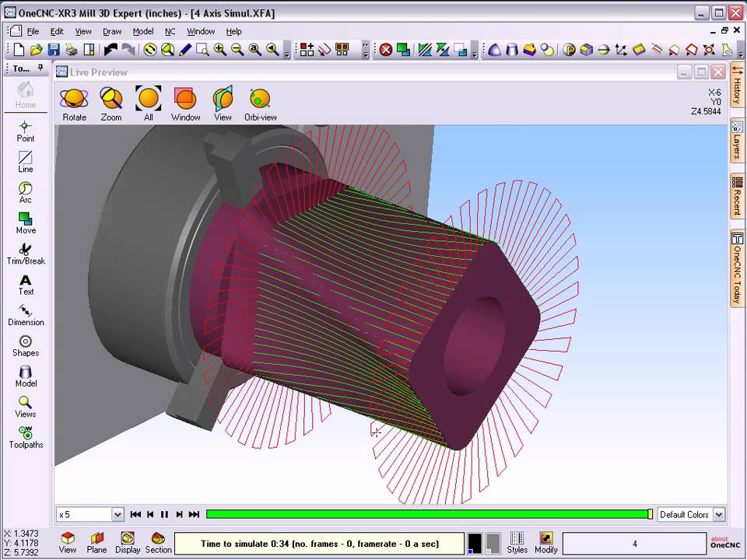Print using the printer icon
747x560 pixels.
coord(71,50)
